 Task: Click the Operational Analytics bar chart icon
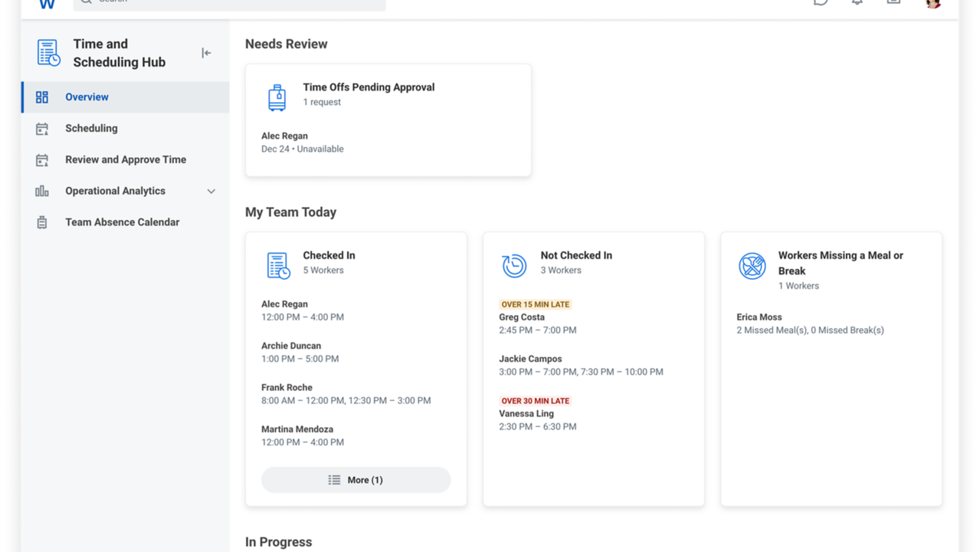pos(42,191)
